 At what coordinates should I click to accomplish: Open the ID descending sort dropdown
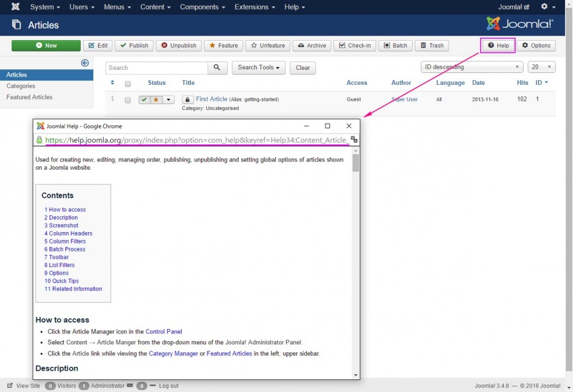pyautogui.click(x=472, y=67)
